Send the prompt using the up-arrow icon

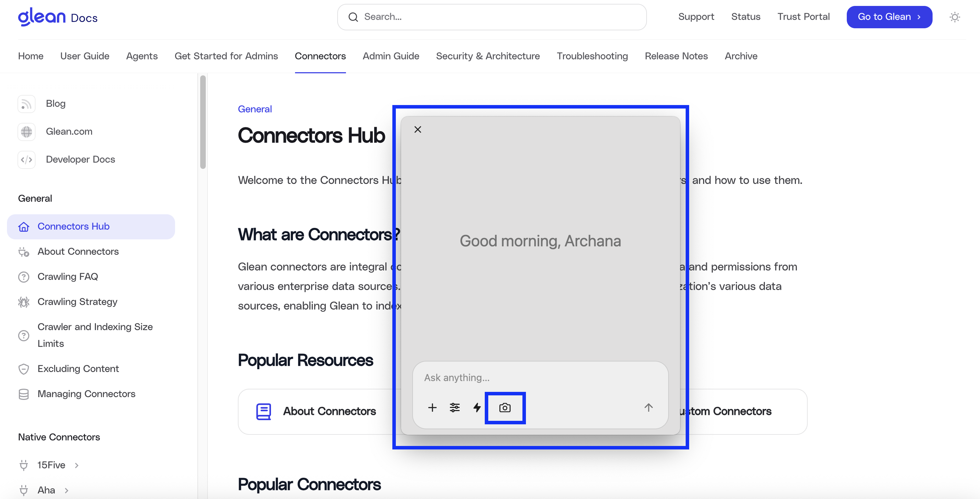[649, 407]
